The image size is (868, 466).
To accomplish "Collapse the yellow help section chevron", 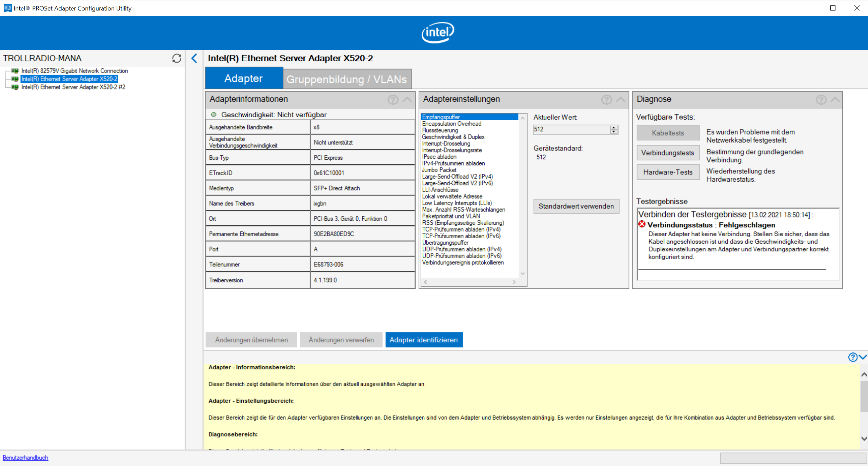I will (x=863, y=357).
